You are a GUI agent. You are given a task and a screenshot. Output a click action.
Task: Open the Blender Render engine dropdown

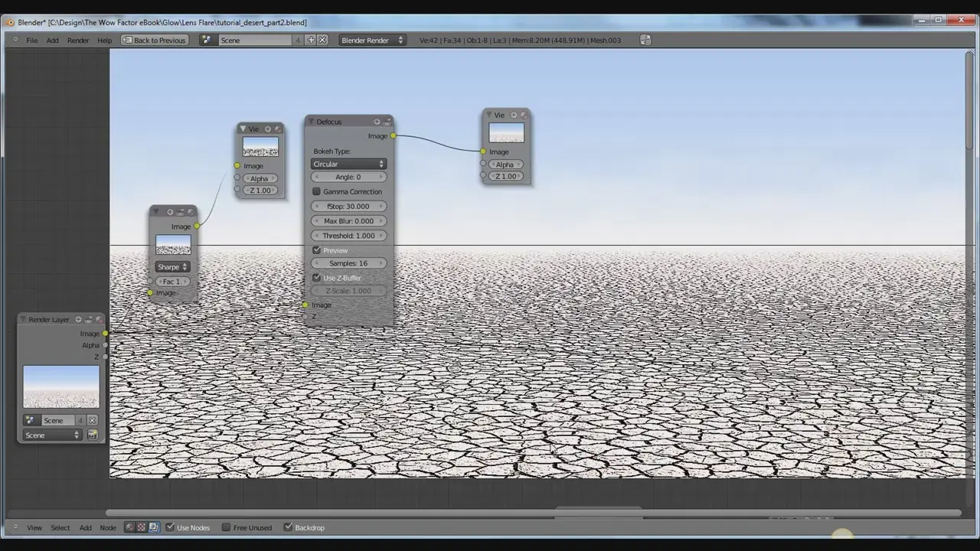372,40
